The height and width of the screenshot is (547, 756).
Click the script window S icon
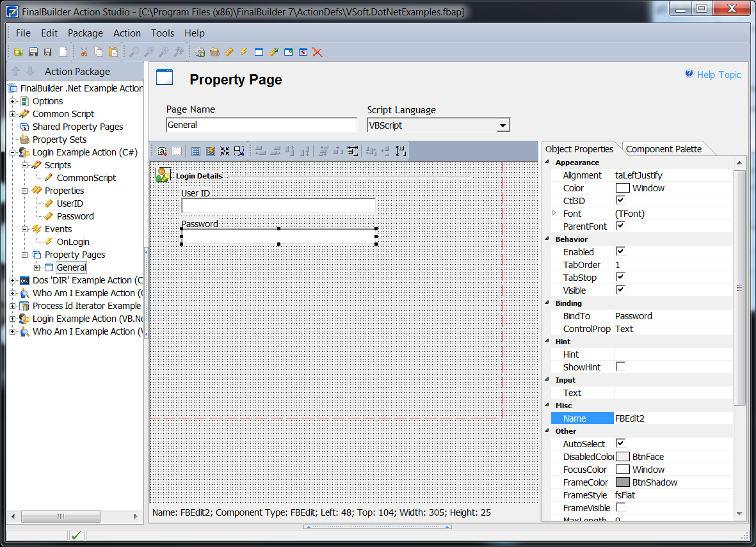click(303, 52)
